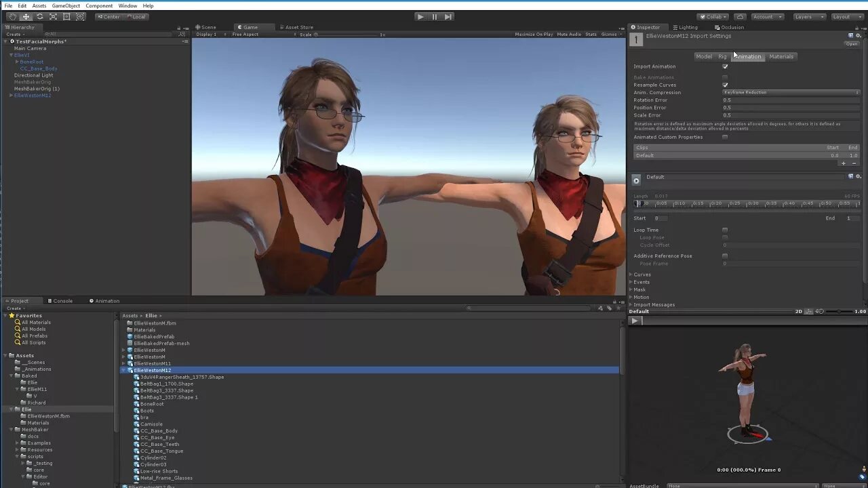Viewport: 868px width, 488px height.
Task: Open the Console tab
Action: coord(60,301)
